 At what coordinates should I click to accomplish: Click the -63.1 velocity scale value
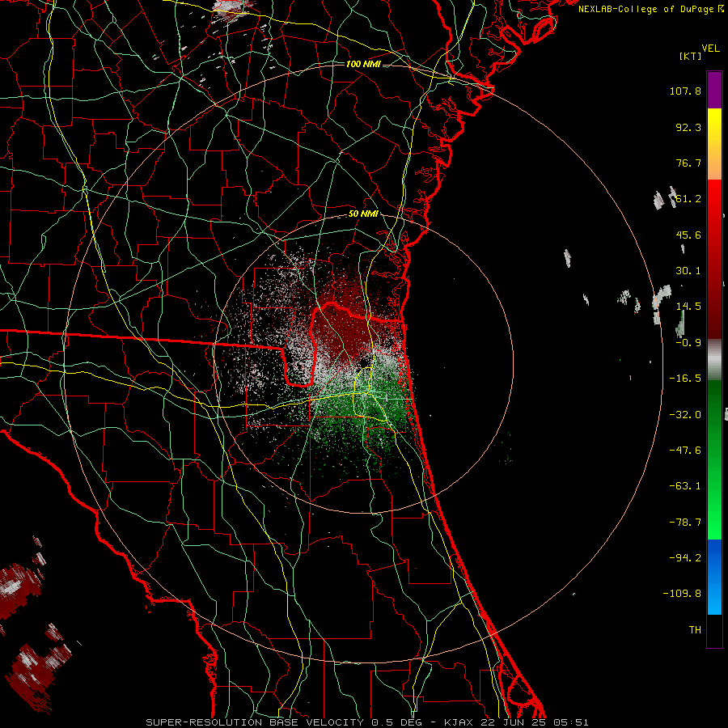pos(685,486)
